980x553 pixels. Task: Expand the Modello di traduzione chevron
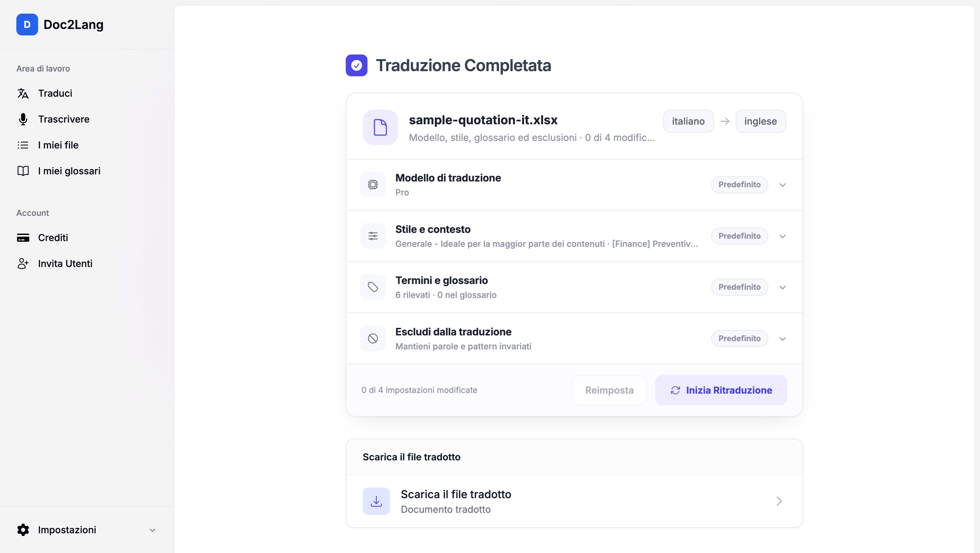[783, 185]
